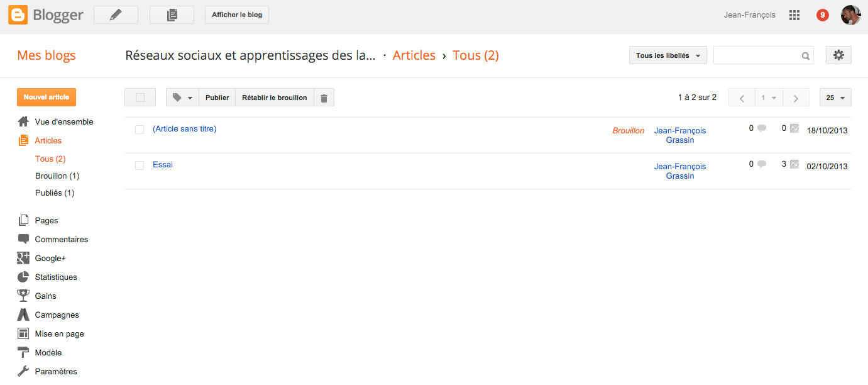
Task: Click the user profile avatar
Action: [851, 15]
